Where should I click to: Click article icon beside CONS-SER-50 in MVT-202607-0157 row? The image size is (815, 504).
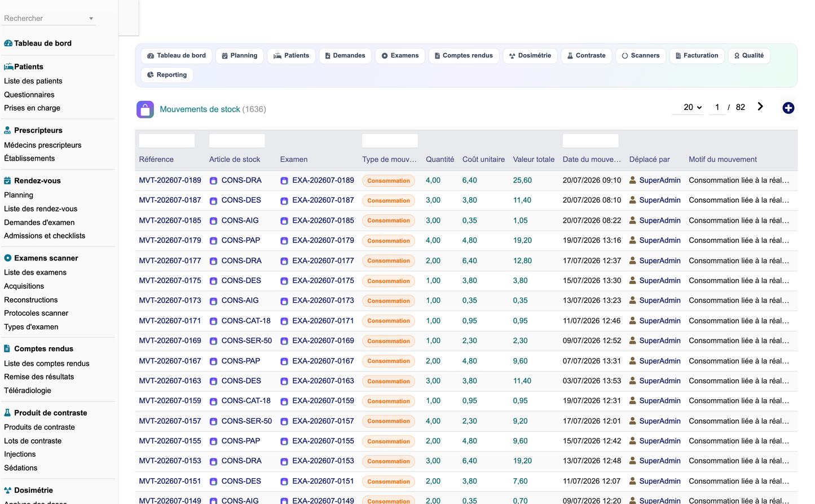click(213, 422)
